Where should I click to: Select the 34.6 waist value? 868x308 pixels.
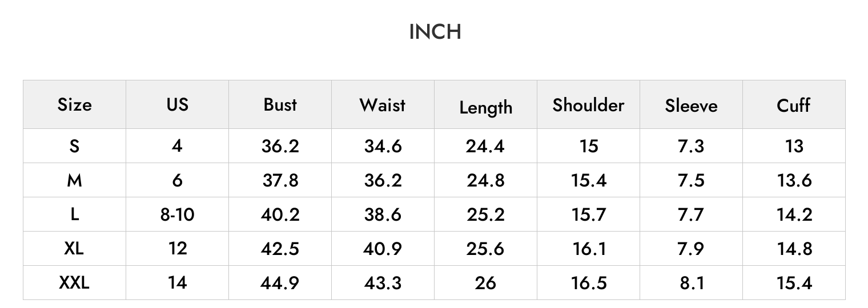(x=383, y=146)
